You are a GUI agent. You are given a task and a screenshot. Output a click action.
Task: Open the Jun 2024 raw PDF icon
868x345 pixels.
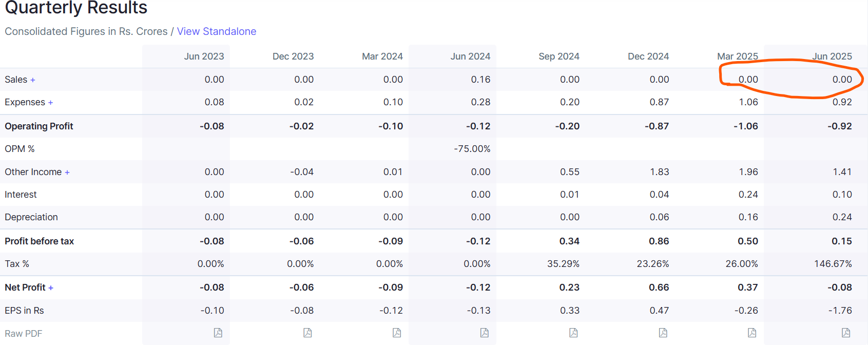[x=485, y=333]
